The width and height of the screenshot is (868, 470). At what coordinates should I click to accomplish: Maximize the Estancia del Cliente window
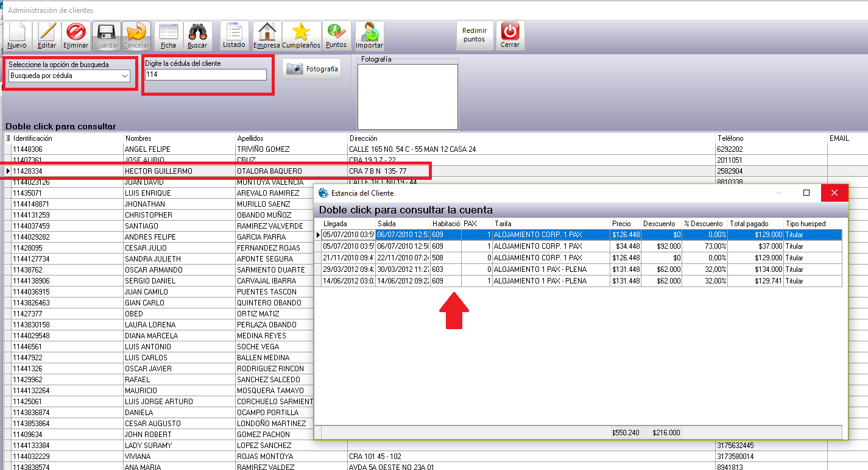pos(806,193)
